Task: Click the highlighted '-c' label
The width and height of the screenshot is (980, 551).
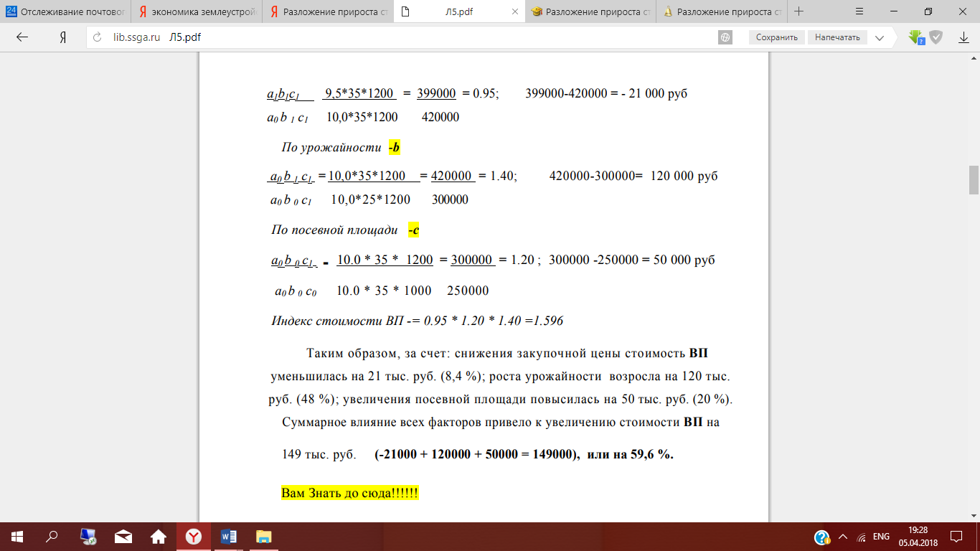Action: [413, 230]
